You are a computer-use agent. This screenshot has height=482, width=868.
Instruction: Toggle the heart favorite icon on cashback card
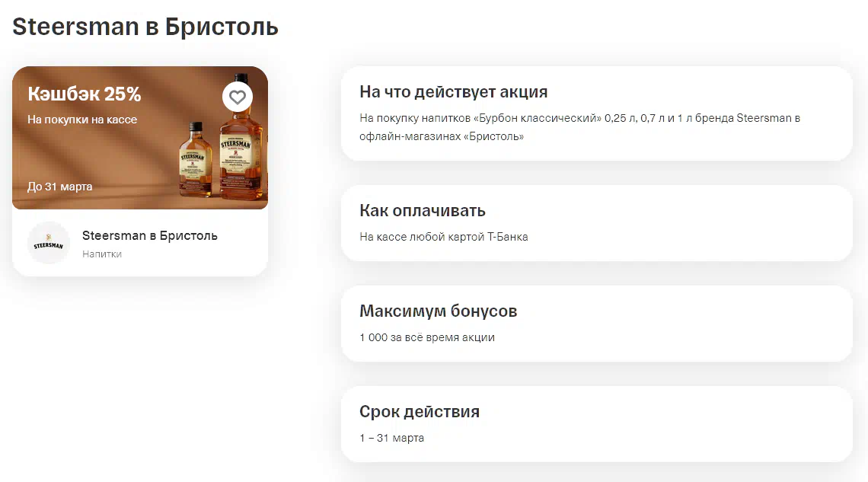[238, 97]
